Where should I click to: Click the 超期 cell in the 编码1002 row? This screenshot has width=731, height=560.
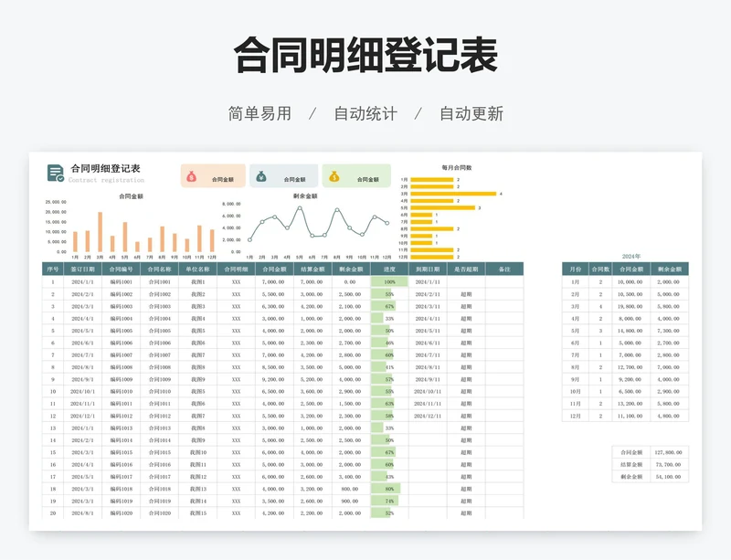click(466, 294)
